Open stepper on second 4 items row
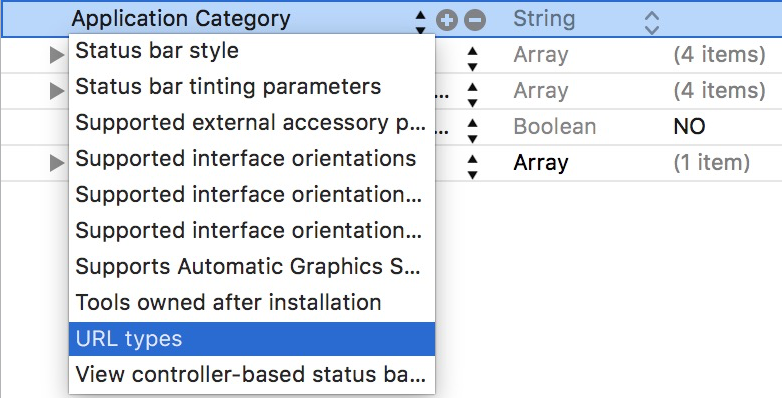The width and height of the screenshot is (782, 398). pyautogui.click(x=472, y=95)
